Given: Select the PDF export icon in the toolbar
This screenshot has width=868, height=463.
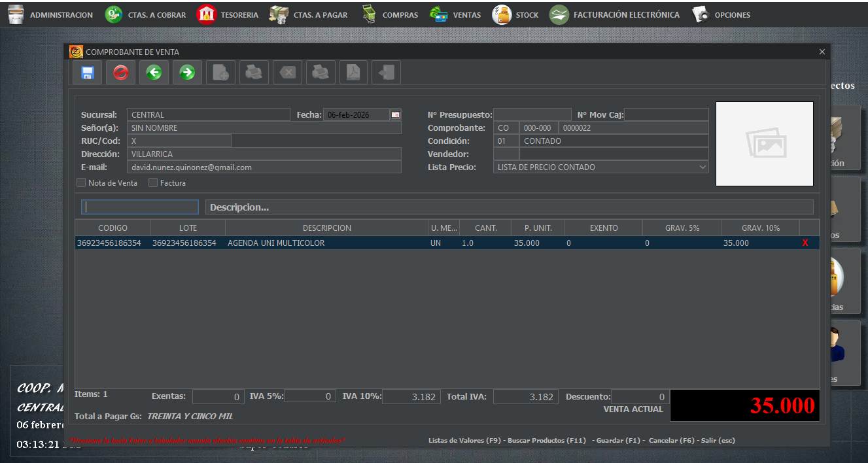Looking at the screenshot, I should point(353,72).
